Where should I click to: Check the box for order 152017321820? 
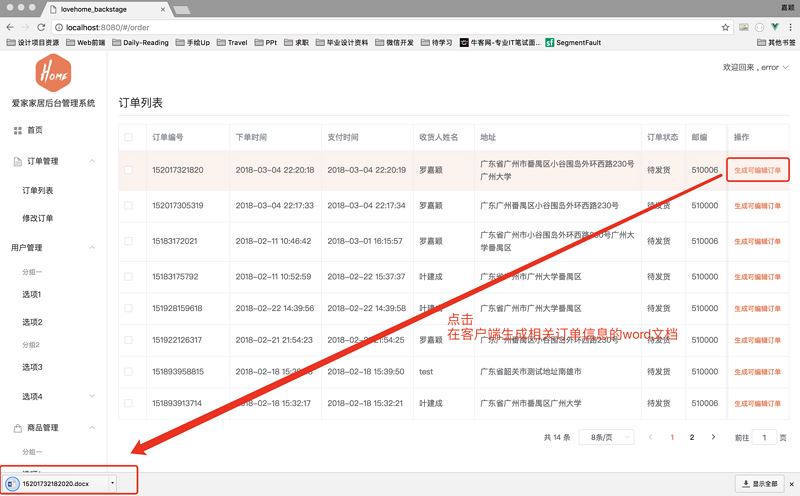129,170
